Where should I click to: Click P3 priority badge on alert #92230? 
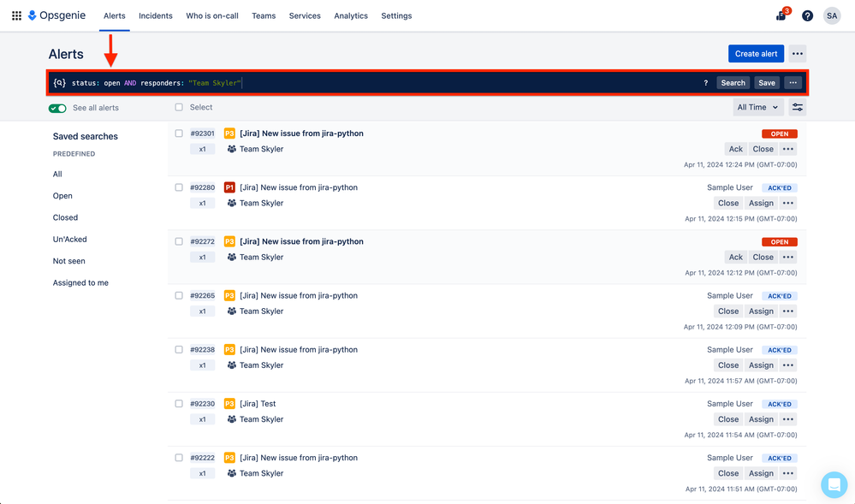[229, 404]
